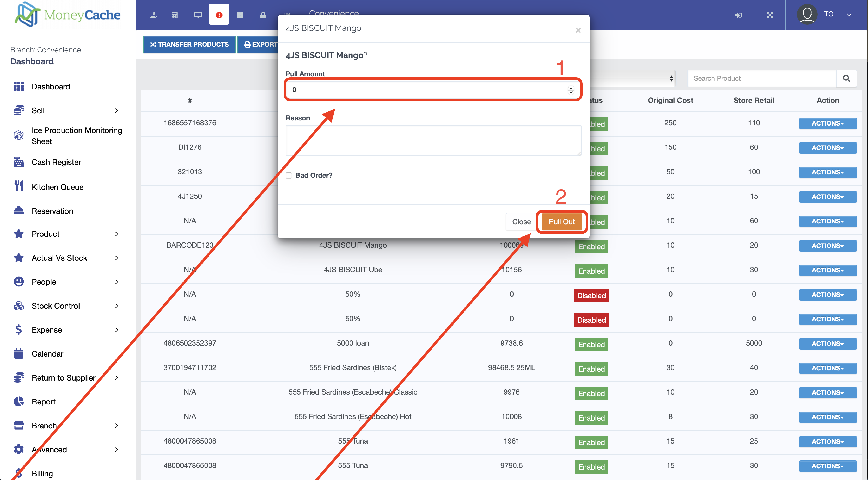
Task: Click the four-squares grid icon in header
Action: tap(240, 15)
